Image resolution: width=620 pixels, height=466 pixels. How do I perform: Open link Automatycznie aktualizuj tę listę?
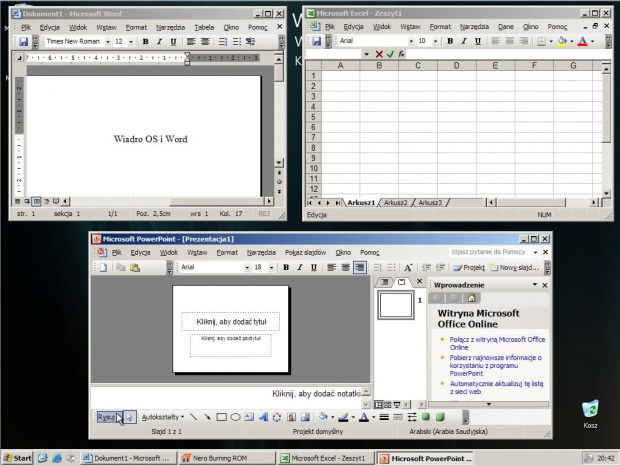pyautogui.click(x=496, y=387)
